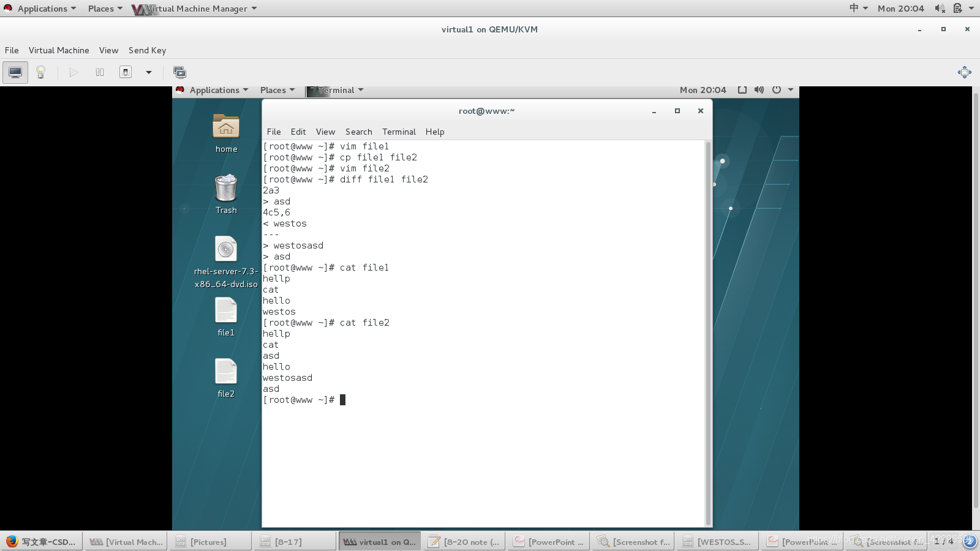
Task: Switch to the 8-20 note taskbar window
Action: point(464,541)
